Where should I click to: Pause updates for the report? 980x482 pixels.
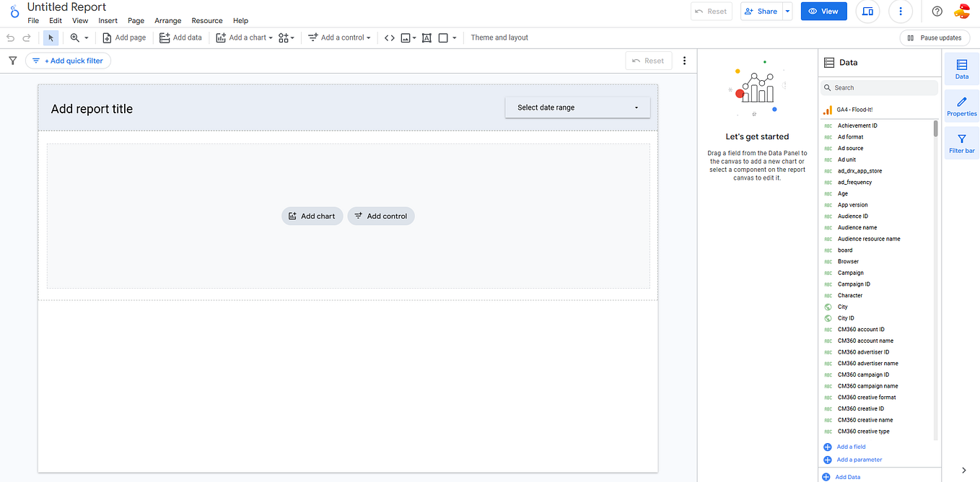pos(935,38)
